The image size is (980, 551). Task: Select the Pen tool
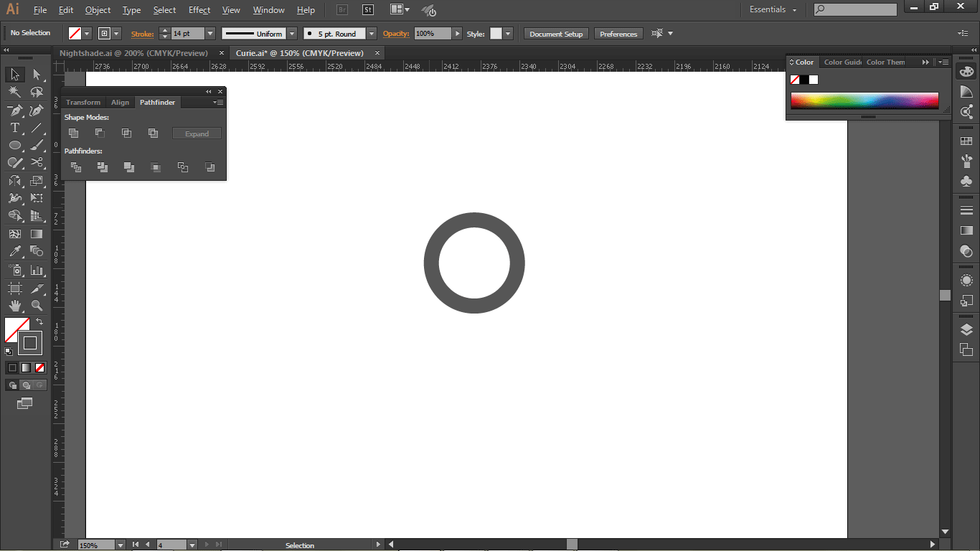pyautogui.click(x=14, y=110)
